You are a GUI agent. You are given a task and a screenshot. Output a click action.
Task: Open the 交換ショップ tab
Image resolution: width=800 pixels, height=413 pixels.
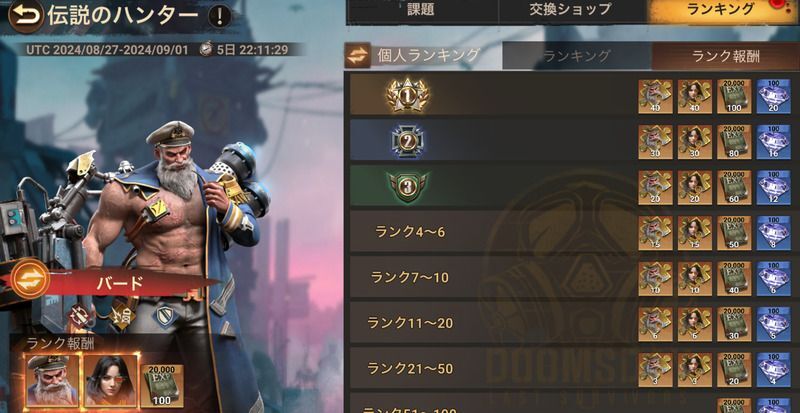pyautogui.click(x=570, y=10)
